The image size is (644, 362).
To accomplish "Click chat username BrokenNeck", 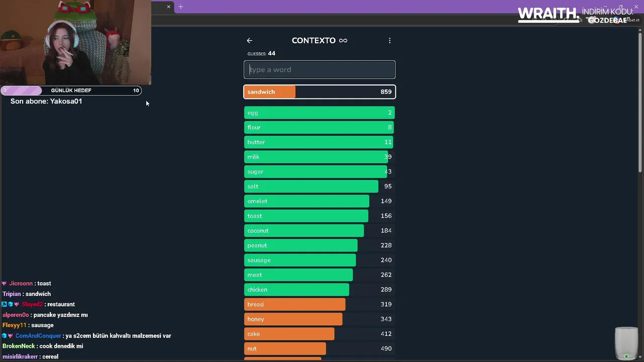I will [19, 346].
